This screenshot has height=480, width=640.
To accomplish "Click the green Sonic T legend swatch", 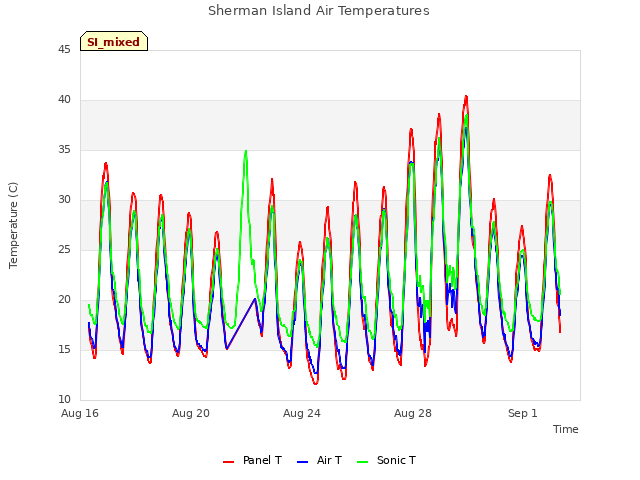I will coord(362,462).
